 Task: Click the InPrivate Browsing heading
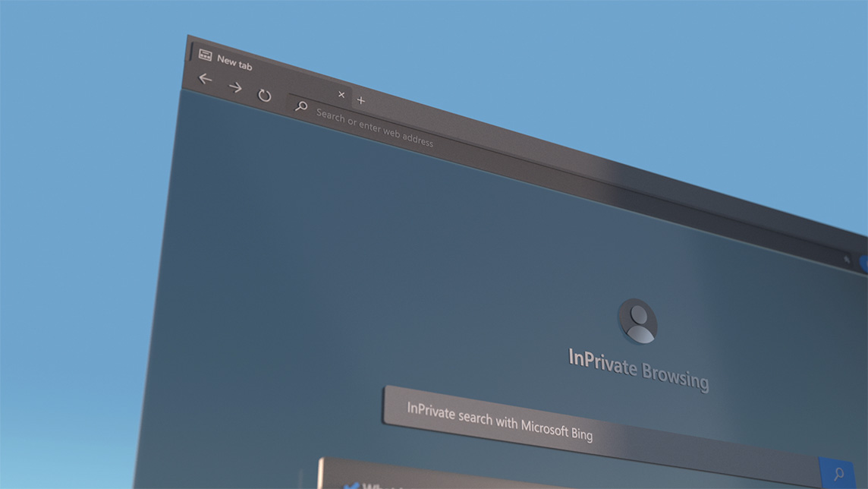pos(638,371)
